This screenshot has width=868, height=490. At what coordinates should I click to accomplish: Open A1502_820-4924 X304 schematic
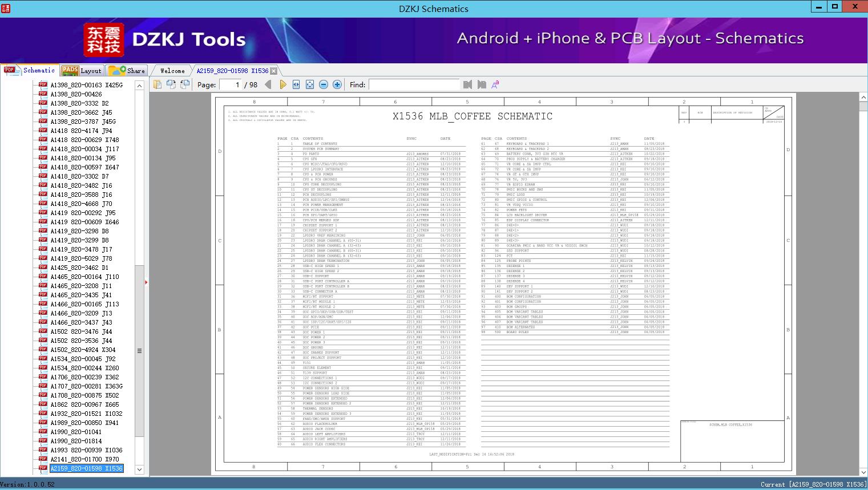[83, 350]
